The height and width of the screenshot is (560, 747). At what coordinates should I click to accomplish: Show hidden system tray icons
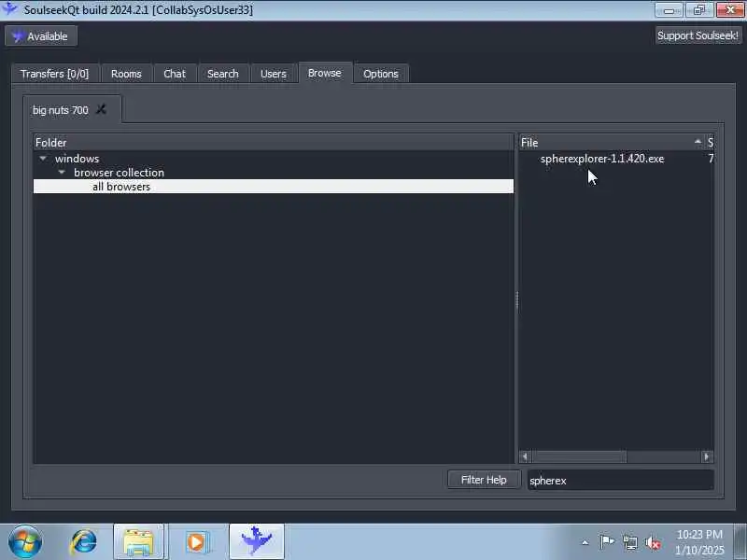(585, 542)
